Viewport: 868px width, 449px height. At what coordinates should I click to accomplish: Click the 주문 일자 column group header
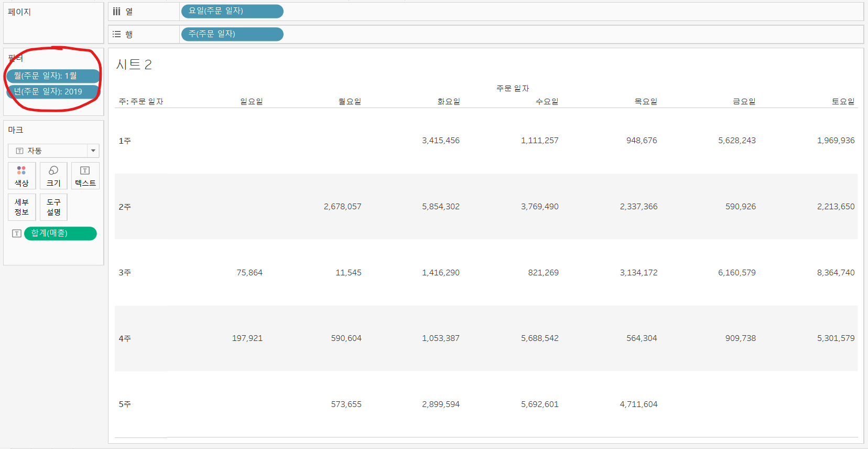513,88
